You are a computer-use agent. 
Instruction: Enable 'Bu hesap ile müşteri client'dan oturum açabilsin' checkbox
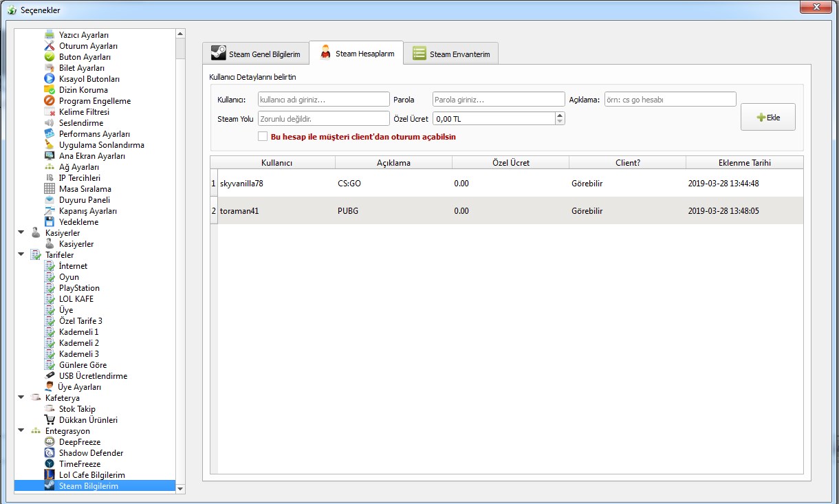point(263,136)
